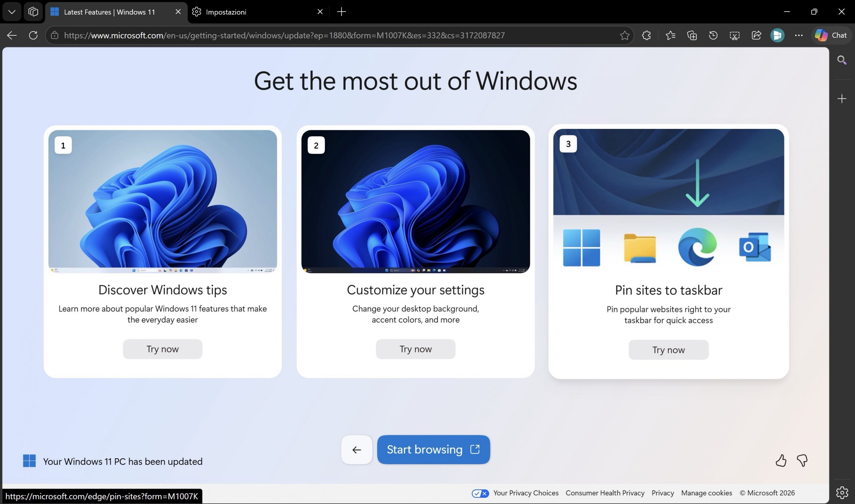Open Manage cookies link

[707, 493]
